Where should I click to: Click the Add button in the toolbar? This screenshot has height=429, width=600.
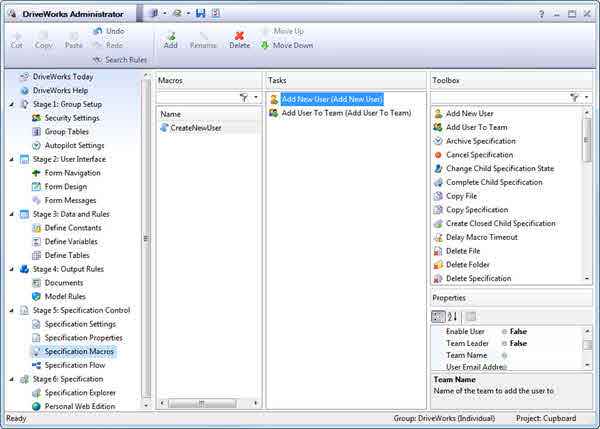tap(171, 39)
